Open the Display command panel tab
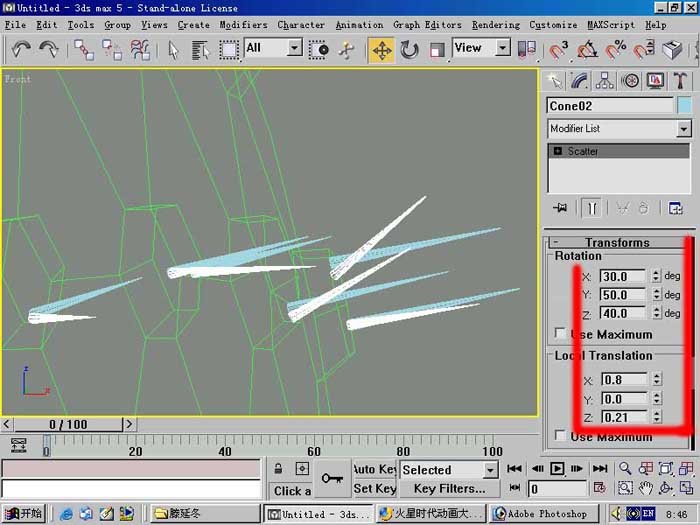Image resolution: width=700 pixels, height=525 pixels. (655, 81)
